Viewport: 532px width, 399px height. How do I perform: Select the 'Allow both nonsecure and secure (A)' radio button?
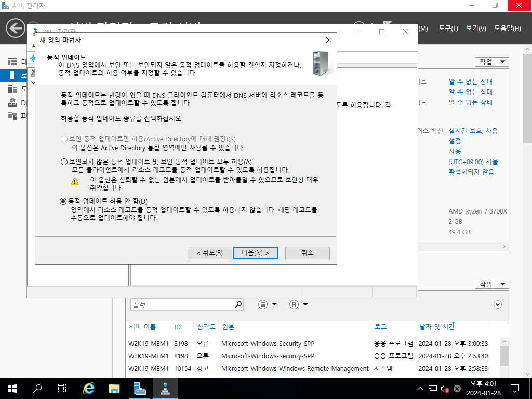[64, 162]
